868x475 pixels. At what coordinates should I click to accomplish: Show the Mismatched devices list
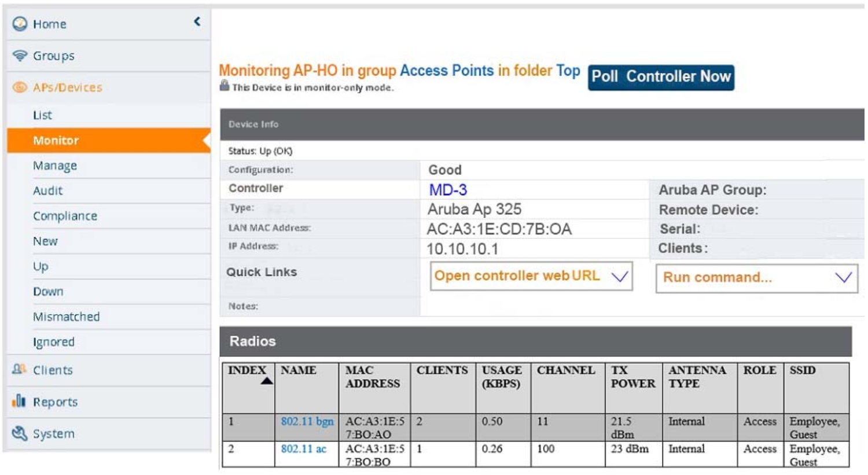(66, 316)
